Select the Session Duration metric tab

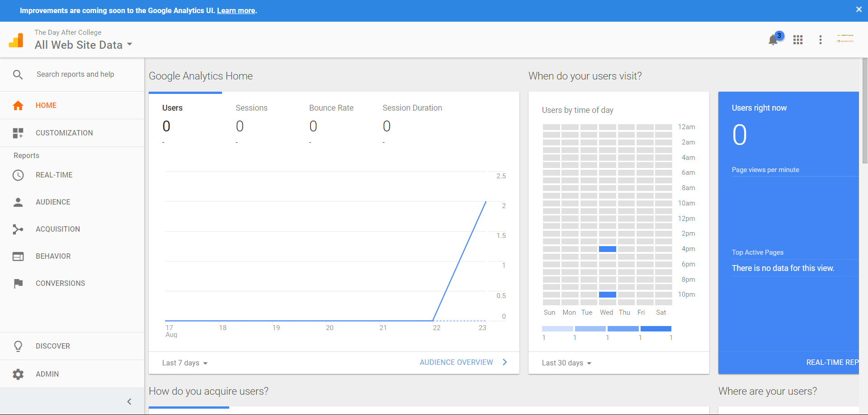[x=412, y=108]
